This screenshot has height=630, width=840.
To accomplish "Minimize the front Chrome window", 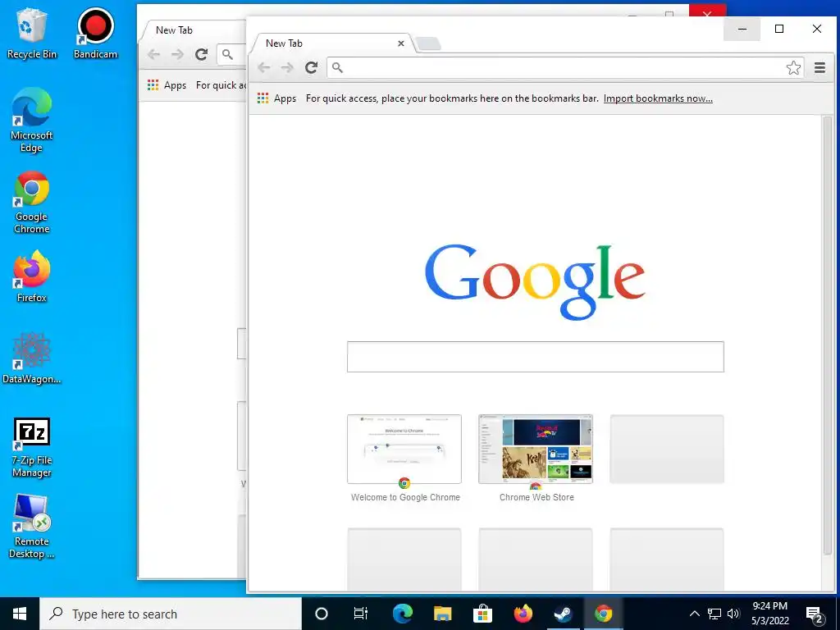I will point(742,29).
